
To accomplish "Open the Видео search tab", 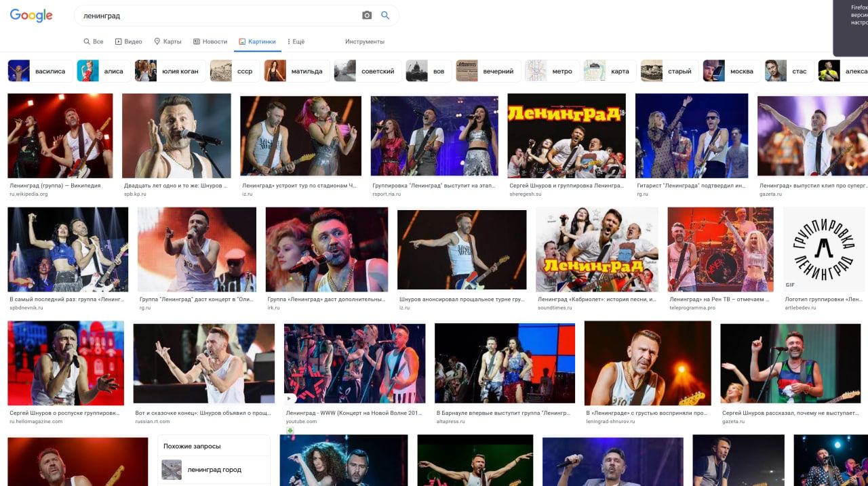I will (x=129, y=41).
